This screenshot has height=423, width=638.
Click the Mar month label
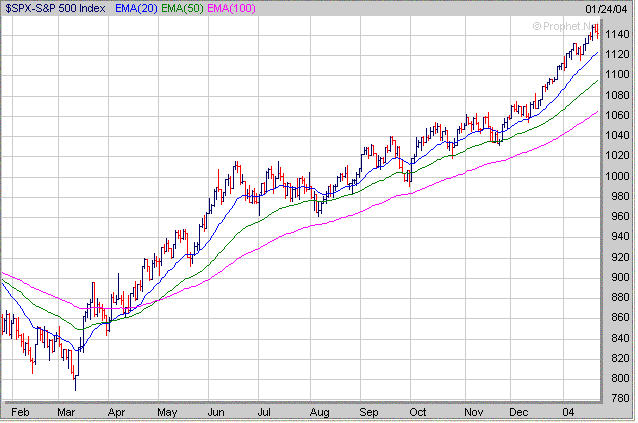(66, 412)
